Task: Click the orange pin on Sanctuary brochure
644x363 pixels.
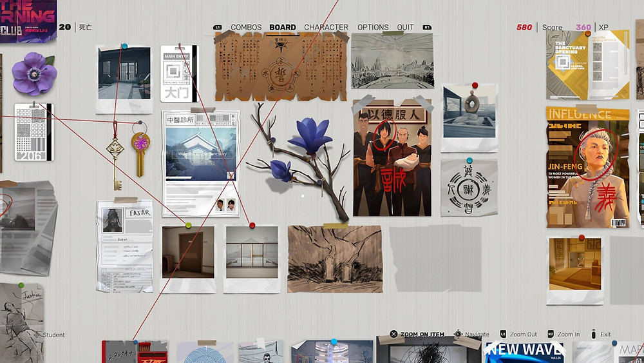Action: [588, 34]
